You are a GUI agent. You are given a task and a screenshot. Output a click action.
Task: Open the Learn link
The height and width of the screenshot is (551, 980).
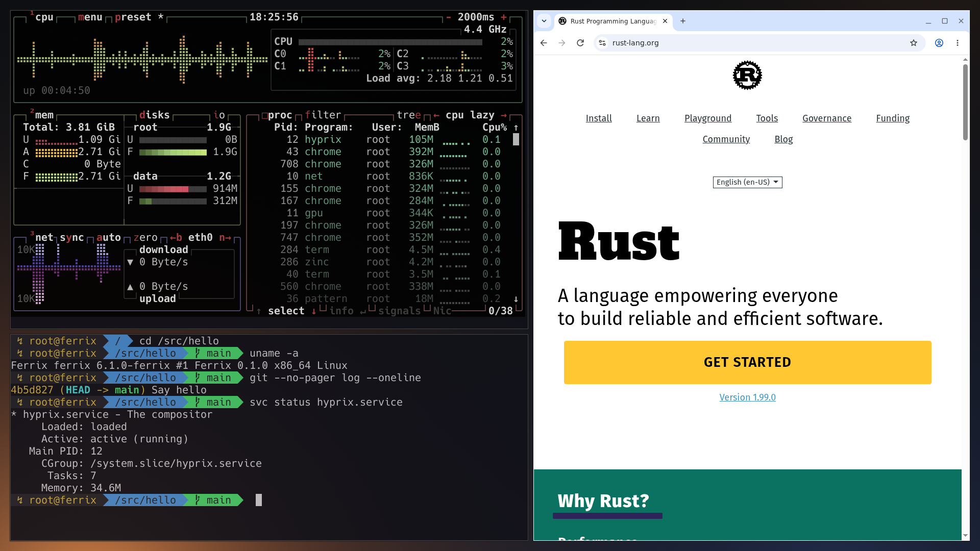point(648,118)
